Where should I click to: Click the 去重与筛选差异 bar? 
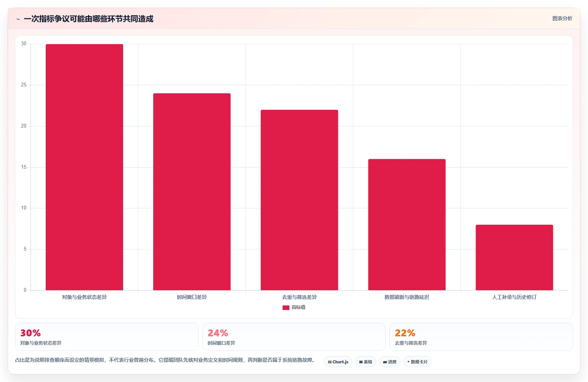(299, 200)
